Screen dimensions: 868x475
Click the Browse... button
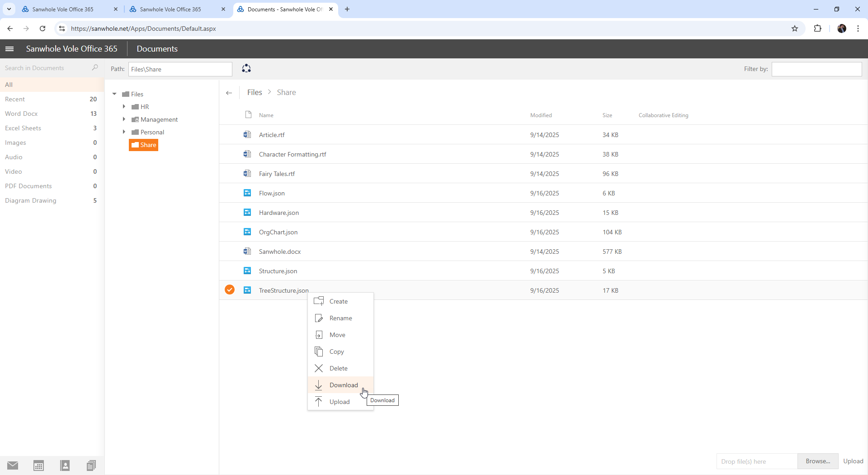click(817, 461)
